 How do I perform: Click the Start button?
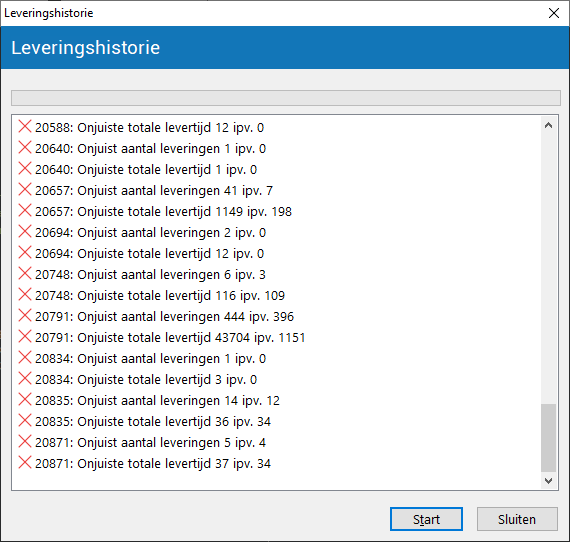click(x=426, y=519)
